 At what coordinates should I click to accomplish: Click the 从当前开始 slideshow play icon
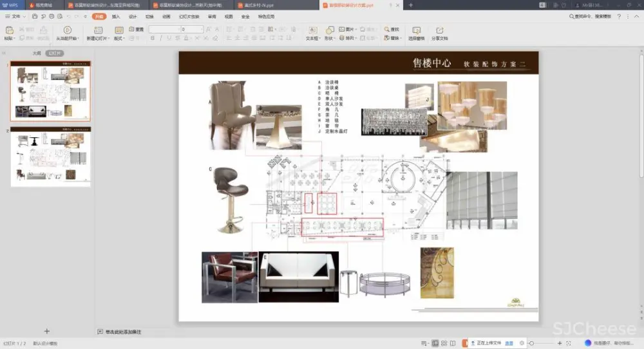tap(68, 30)
